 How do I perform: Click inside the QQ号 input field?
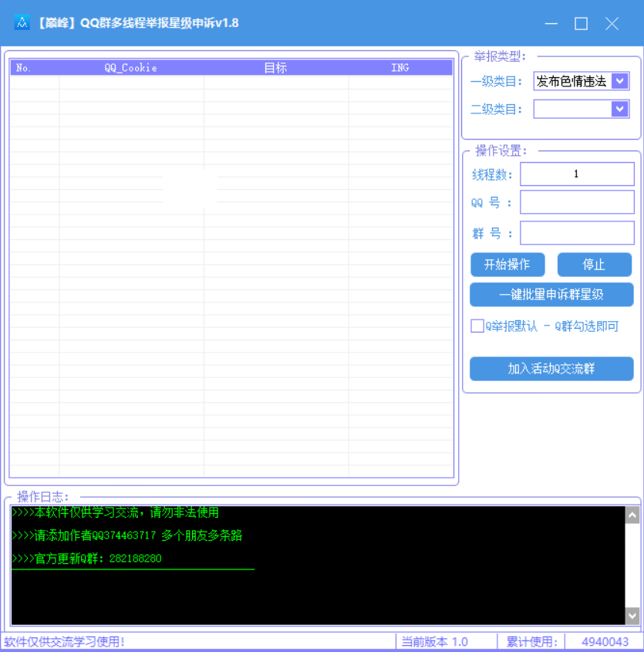coord(577,203)
